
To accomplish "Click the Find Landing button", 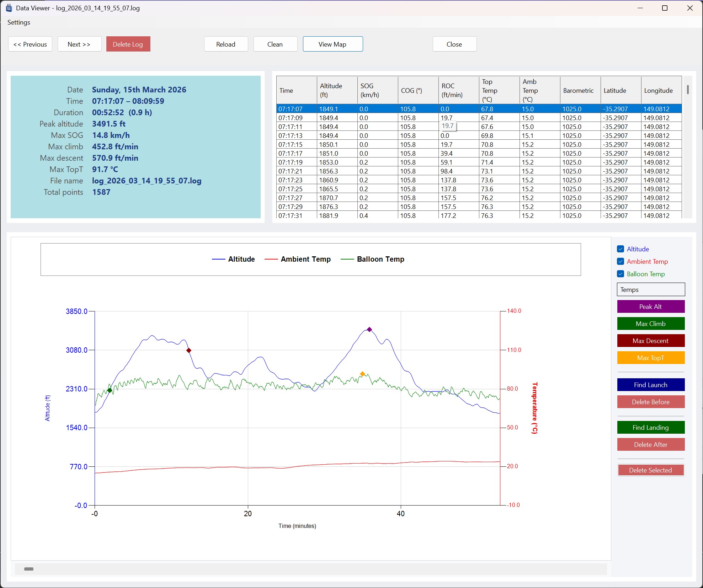I will point(651,427).
